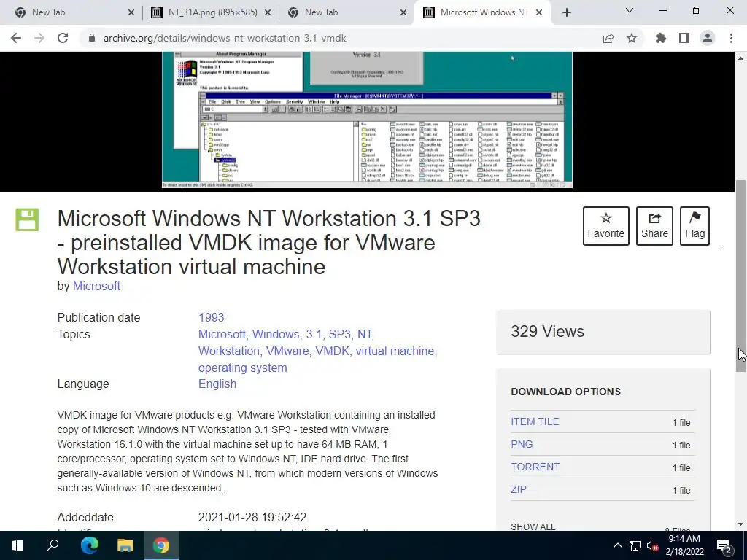Reload the archive.org page
747x560 pixels.
[x=63, y=38]
